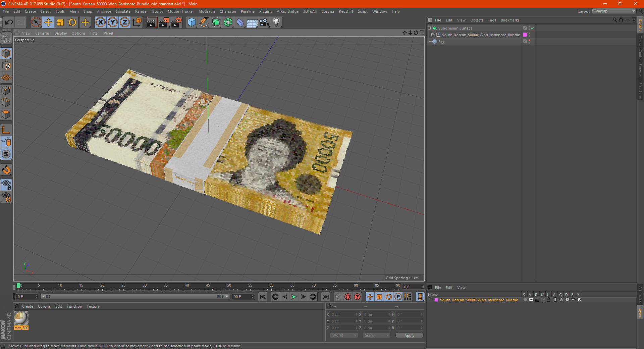The width and height of the screenshot is (644, 349).
Task: Open viewport Cameras menu
Action: coord(42,33)
